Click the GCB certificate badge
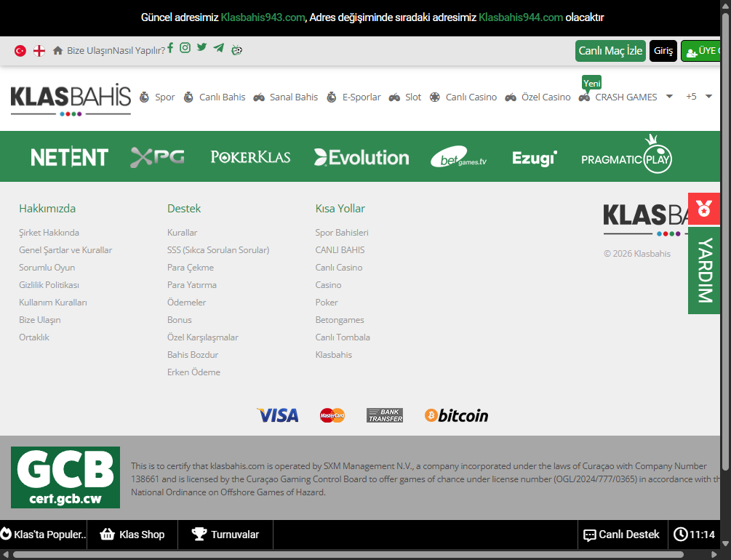The image size is (731, 560). click(65, 477)
